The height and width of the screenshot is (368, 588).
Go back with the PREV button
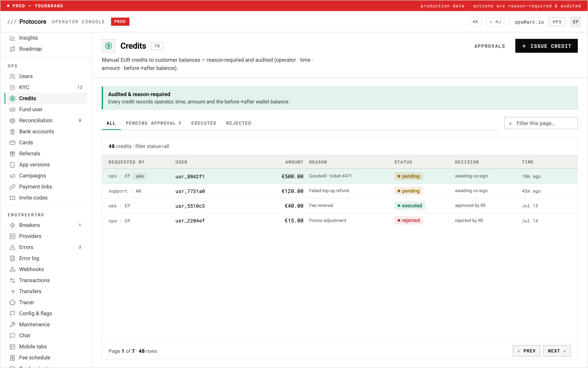pyautogui.click(x=527, y=351)
